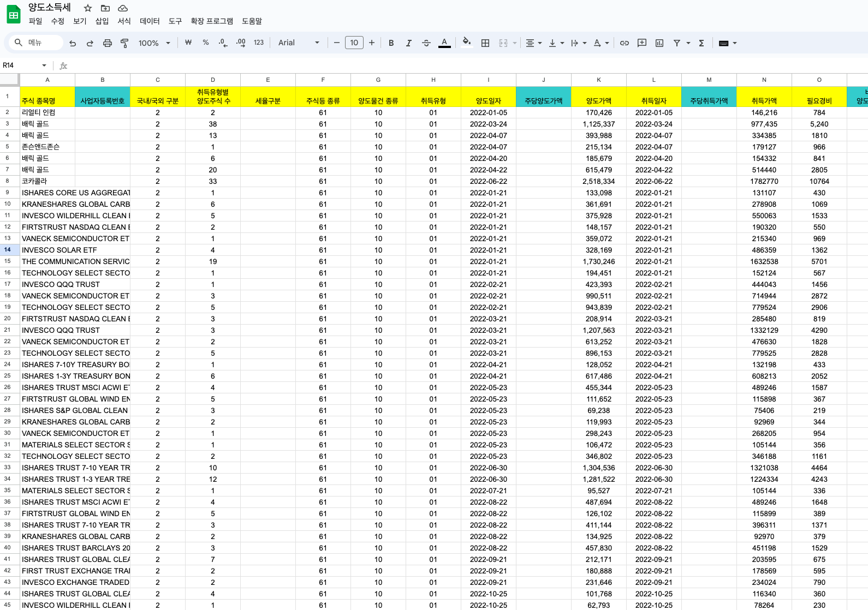This screenshot has width=868, height=610.
Task: Open the 도구 menu
Action: tap(175, 21)
